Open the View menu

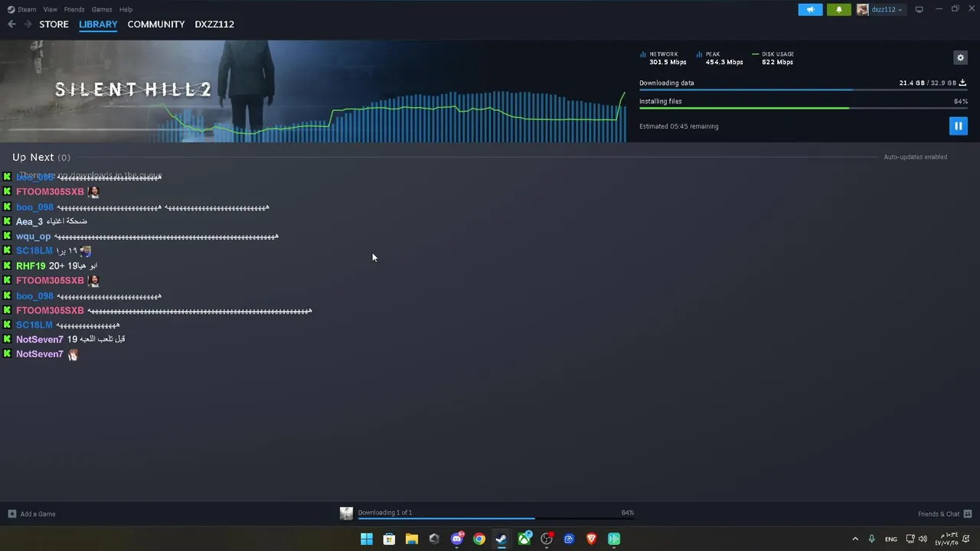point(50,9)
